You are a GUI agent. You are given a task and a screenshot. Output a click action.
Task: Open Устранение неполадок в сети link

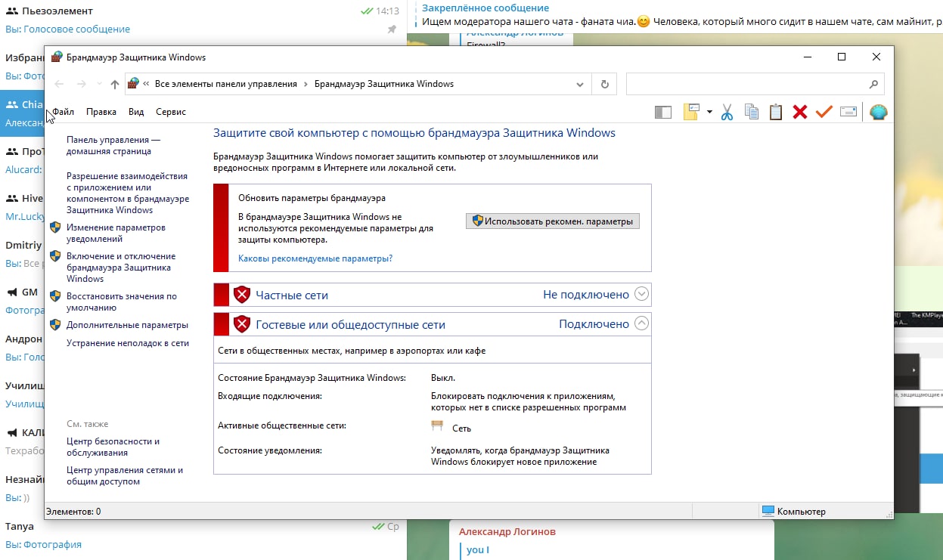[x=128, y=343]
